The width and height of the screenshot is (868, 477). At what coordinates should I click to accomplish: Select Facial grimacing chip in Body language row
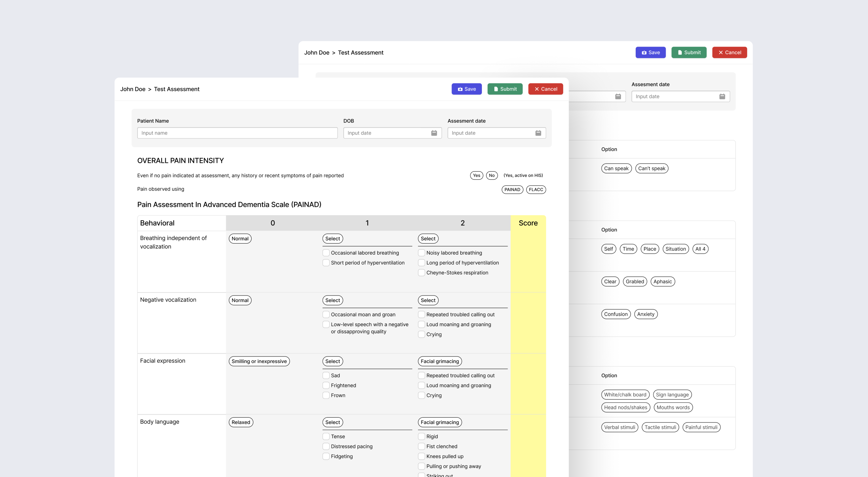pos(440,422)
